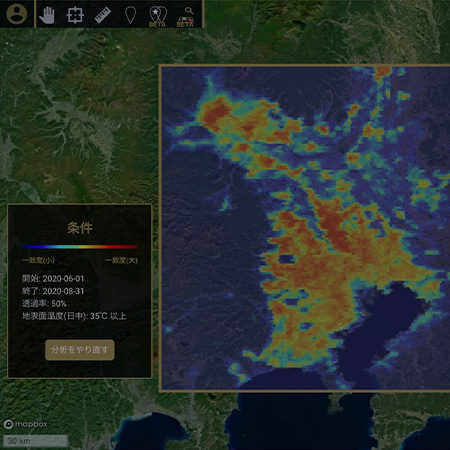Open the starred pins BETA tool

157,16
